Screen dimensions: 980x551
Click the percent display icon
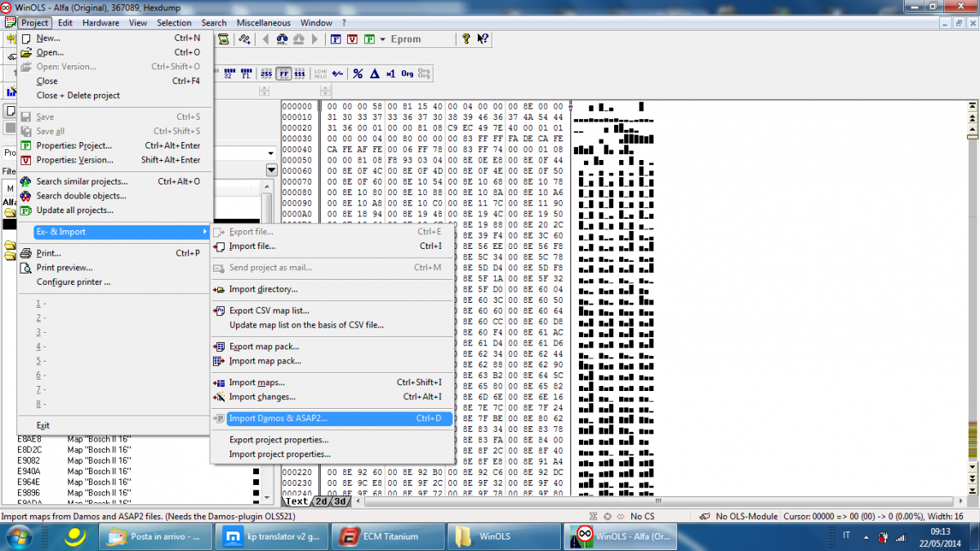click(358, 73)
